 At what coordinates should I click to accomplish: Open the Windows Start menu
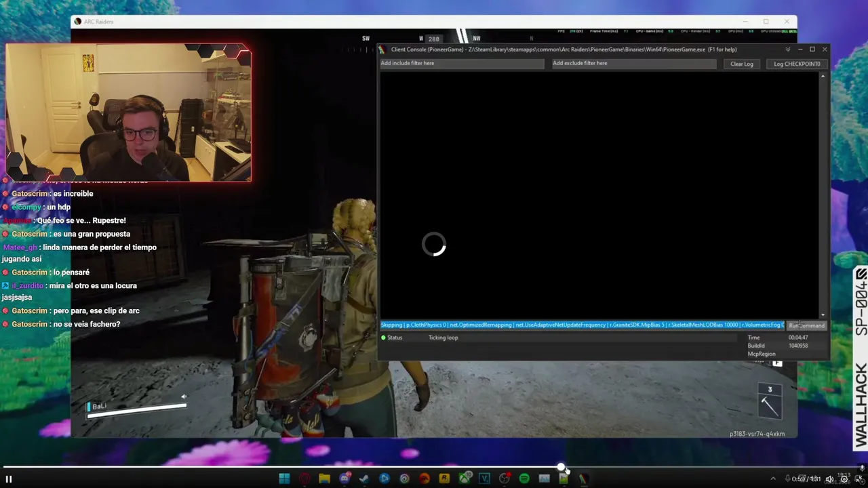[x=284, y=479]
